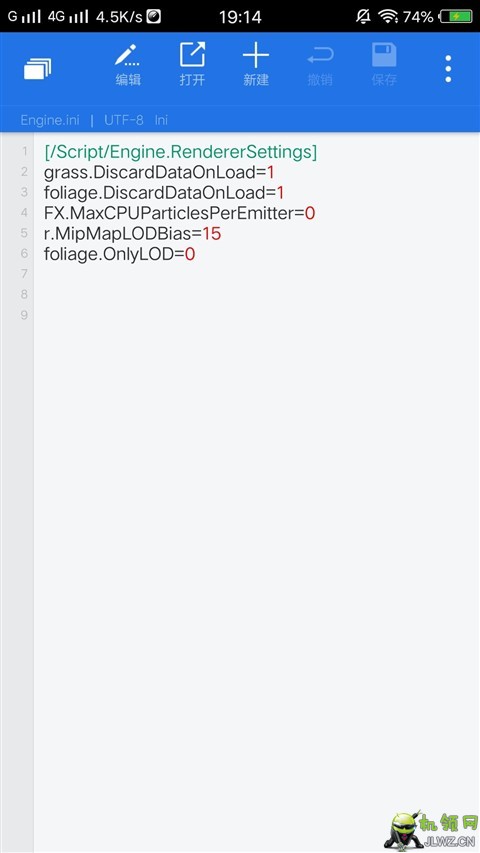Viewport: 480px width, 853px height.
Task: Select line number 9 in the gutter
Action: coord(24,315)
